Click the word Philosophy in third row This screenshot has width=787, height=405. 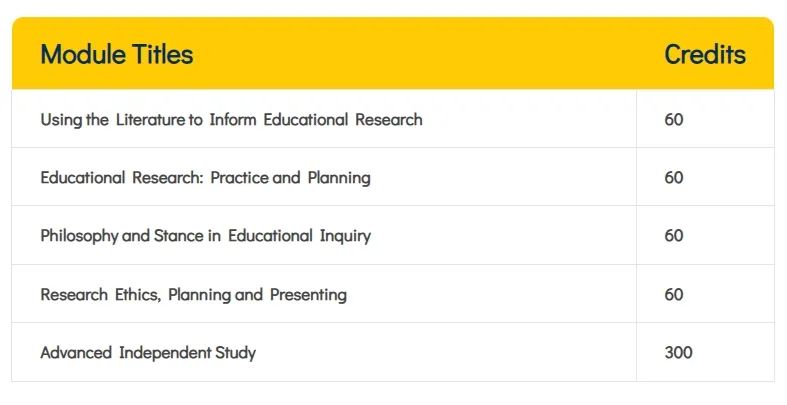pos(79,236)
